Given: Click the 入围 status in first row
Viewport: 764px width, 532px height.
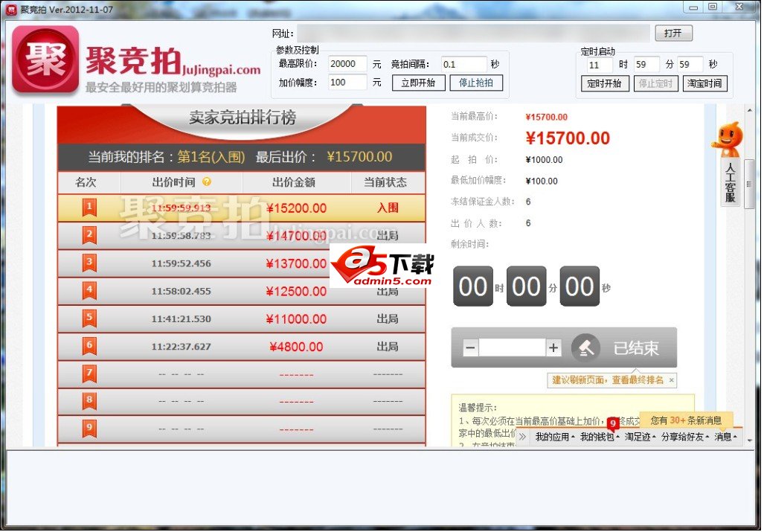Looking at the screenshot, I should [x=388, y=208].
